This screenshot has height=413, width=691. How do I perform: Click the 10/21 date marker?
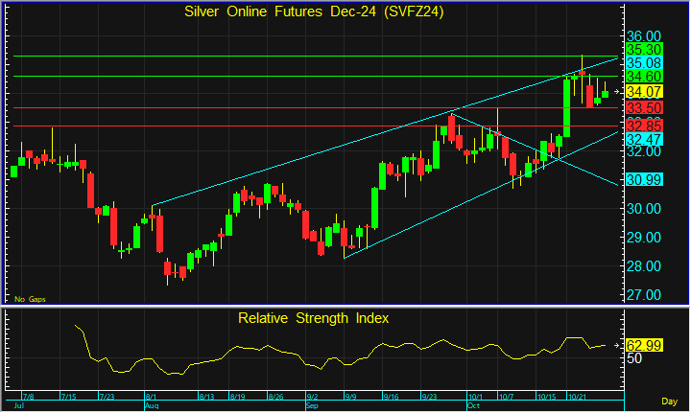(577, 397)
